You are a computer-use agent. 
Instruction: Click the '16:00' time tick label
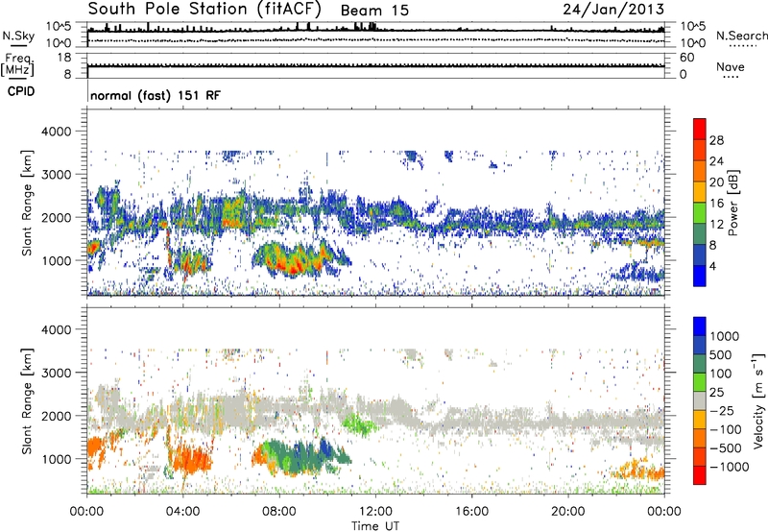pyautogui.click(x=471, y=512)
